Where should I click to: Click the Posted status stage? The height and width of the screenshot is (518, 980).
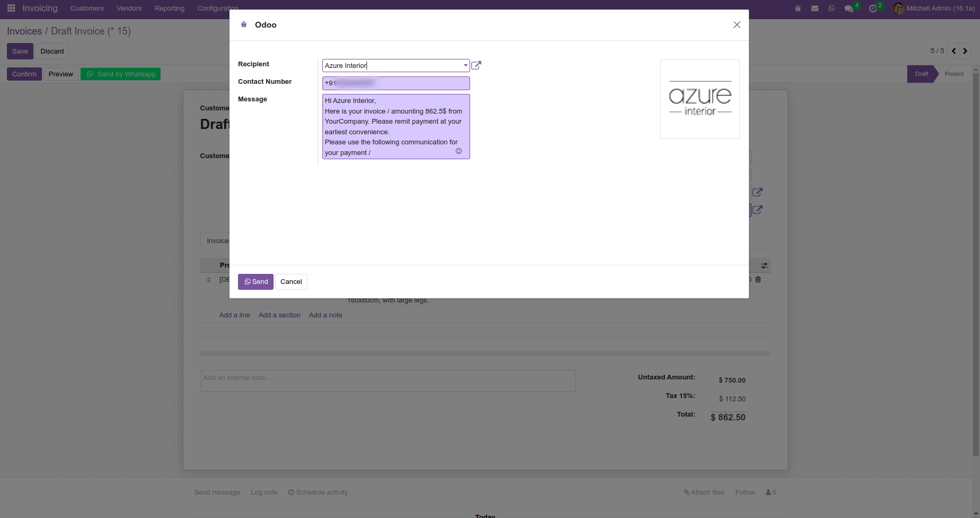click(954, 74)
